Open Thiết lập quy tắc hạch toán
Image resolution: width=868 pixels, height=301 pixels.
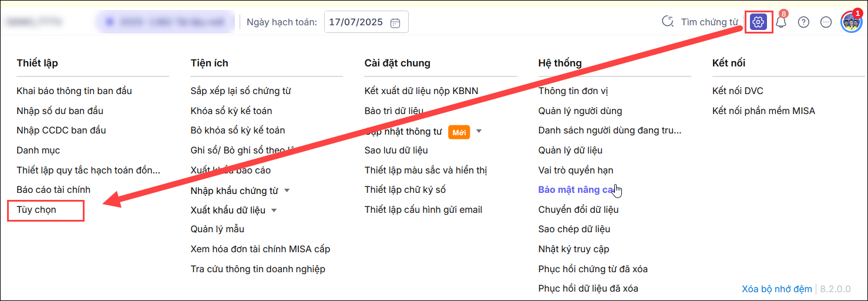pos(88,170)
